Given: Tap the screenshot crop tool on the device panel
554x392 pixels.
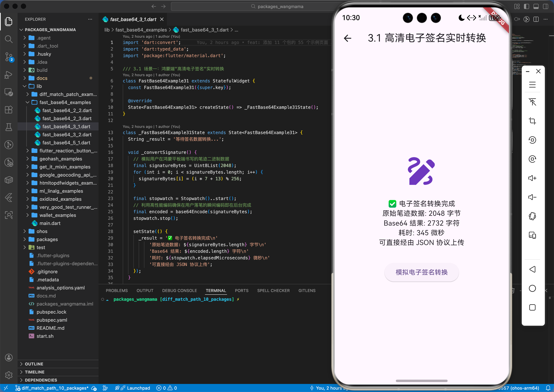Looking at the screenshot, I should coord(533,121).
